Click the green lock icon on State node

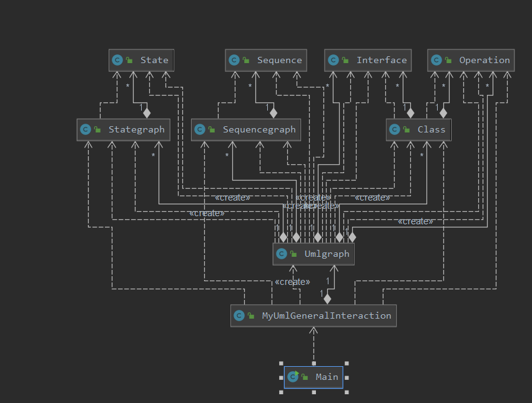129,61
